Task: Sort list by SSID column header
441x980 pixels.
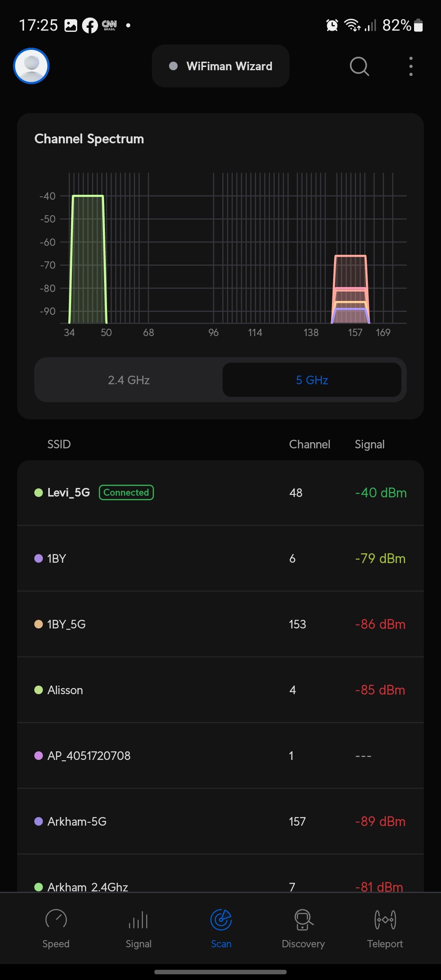Action: coord(59,444)
